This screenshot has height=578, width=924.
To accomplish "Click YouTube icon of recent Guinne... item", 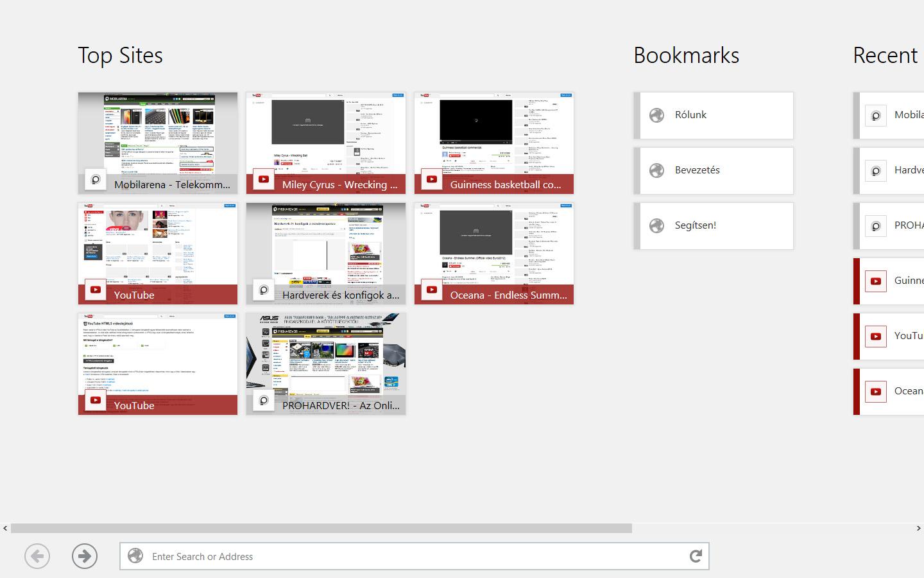I will 876,281.
